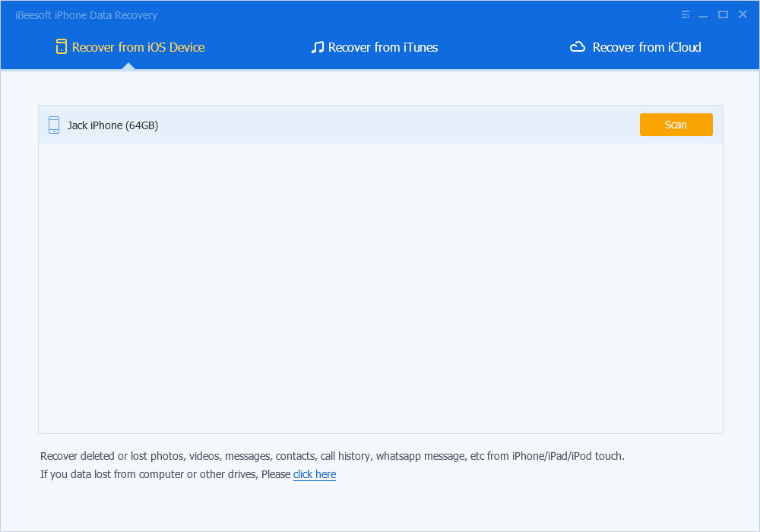
Task: Click the "If you data lost" text
Action: coord(165,474)
